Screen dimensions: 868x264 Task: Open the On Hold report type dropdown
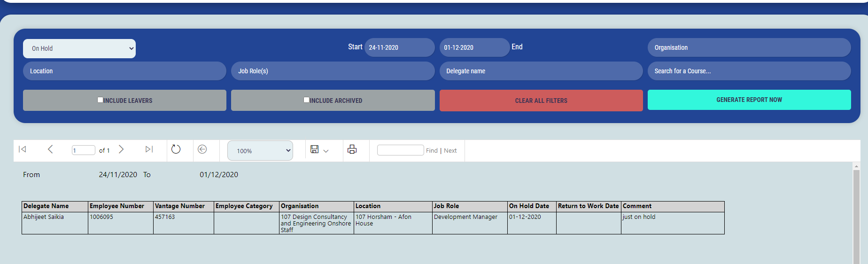click(x=79, y=48)
